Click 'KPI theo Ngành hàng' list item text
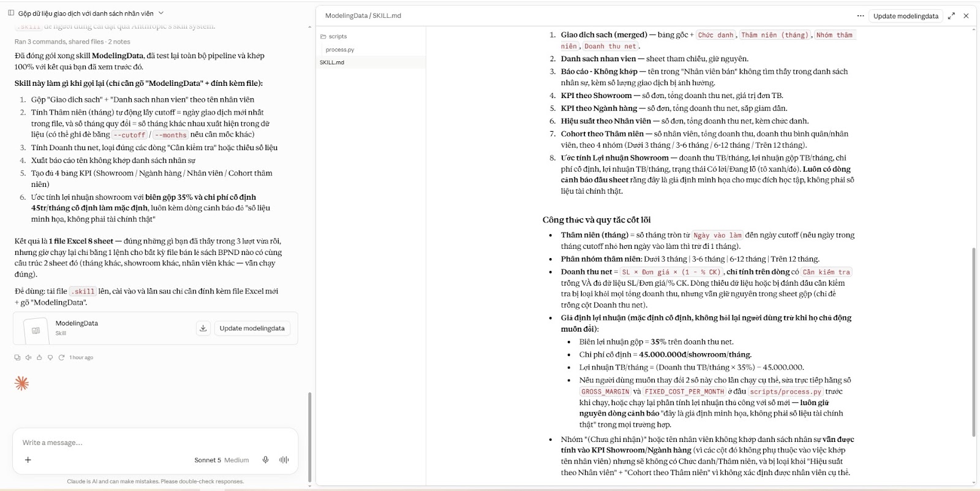The height and width of the screenshot is (491, 980). click(599, 108)
